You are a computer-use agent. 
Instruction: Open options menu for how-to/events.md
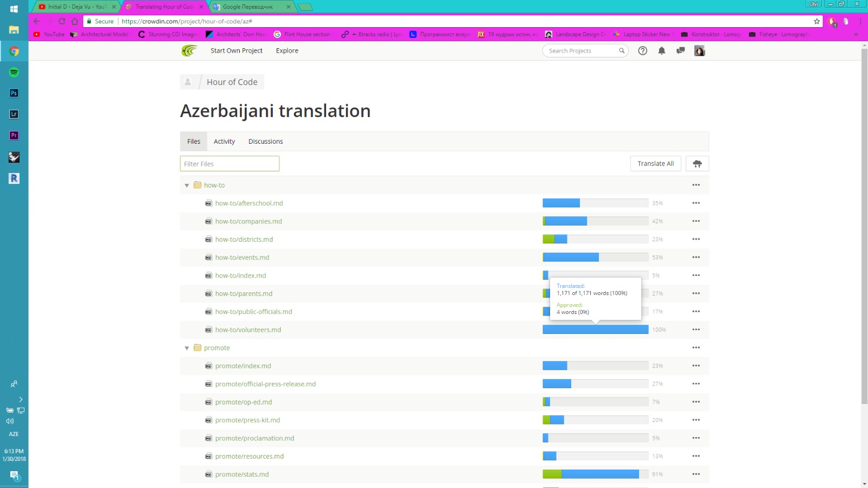696,257
